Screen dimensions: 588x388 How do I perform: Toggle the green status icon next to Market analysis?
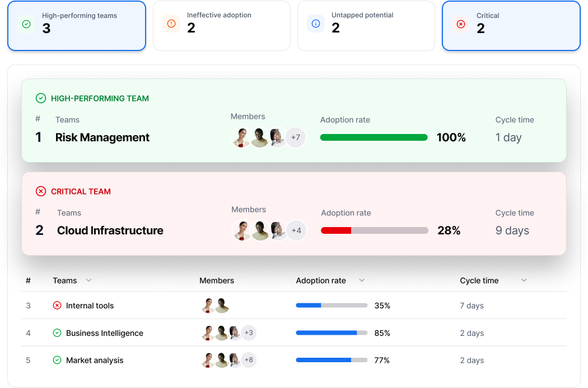[x=57, y=361]
